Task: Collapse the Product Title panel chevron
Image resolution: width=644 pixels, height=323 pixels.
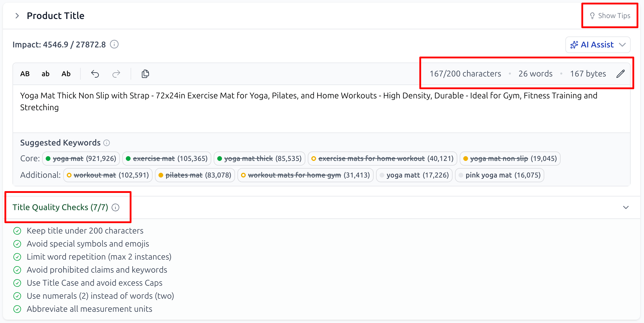Action: click(17, 16)
